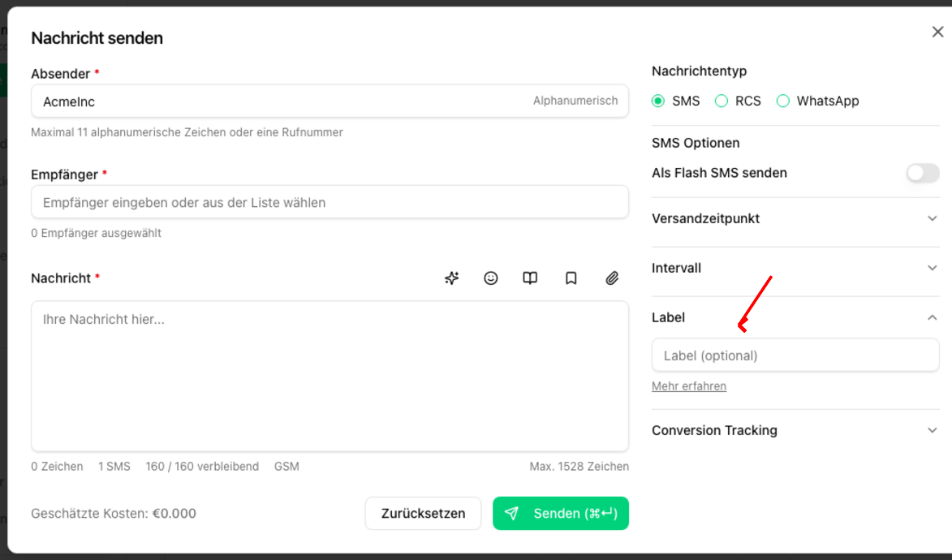Expand the Conversion Tracking section

click(x=932, y=431)
